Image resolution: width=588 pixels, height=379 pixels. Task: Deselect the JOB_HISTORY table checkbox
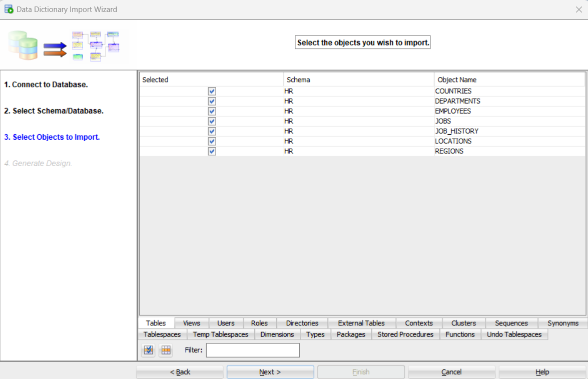(212, 131)
